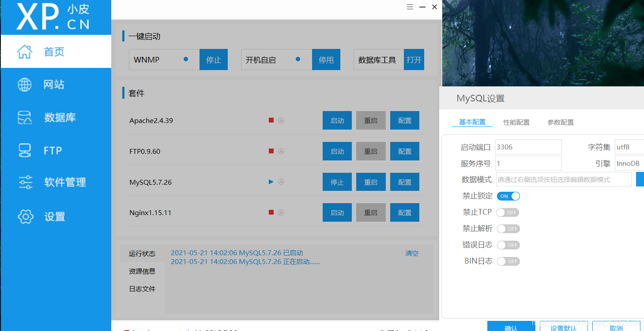Turn off the 禁止锁定 switch
This screenshot has width=644, height=331.
pos(508,196)
